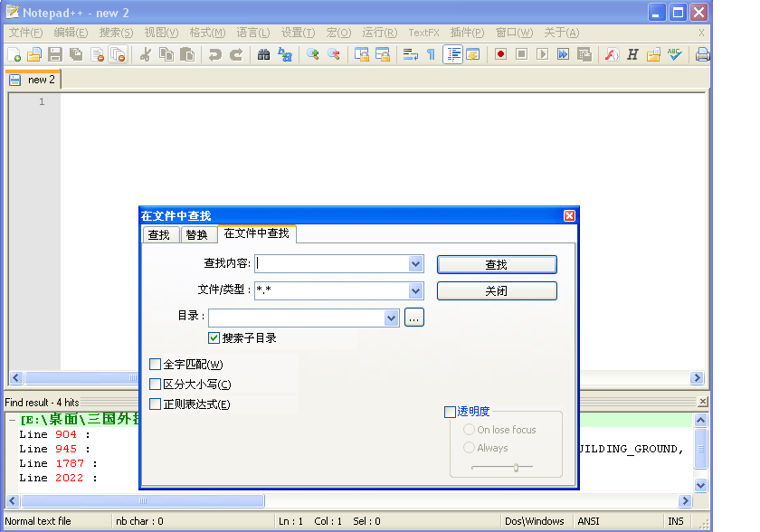The width and height of the screenshot is (760, 532).
Task: Open the 视图(V) menu
Action: click(x=161, y=33)
